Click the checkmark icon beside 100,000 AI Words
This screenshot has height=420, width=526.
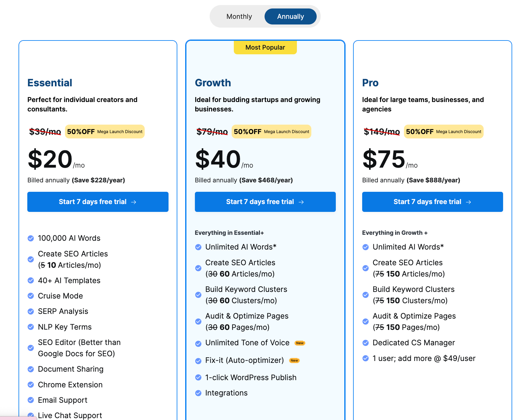coord(31,238)
